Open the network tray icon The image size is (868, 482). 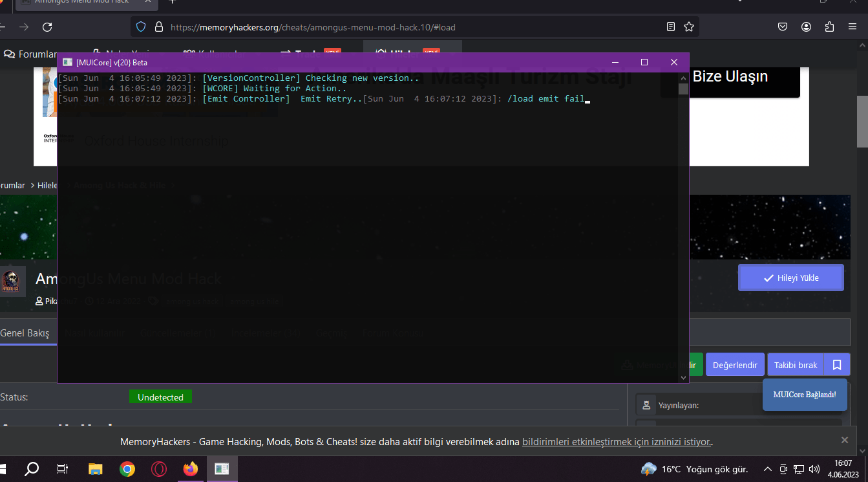pyautogui.click(x=799, y=469)
